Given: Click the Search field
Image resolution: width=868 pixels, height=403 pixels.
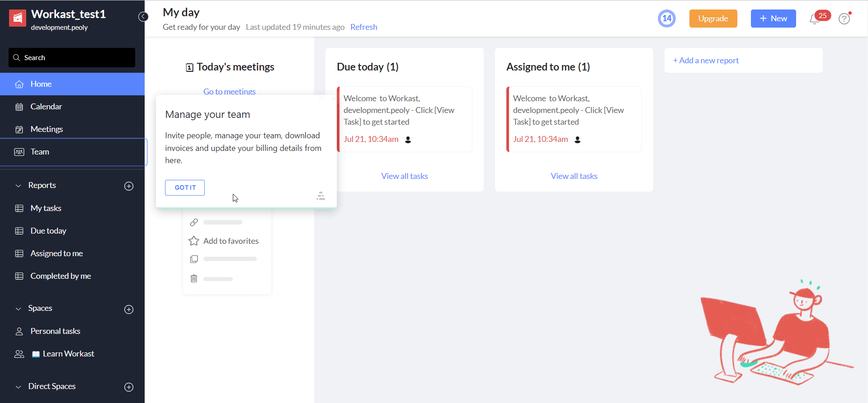Looking at the screenshot, I should click(x=72, y=58).
